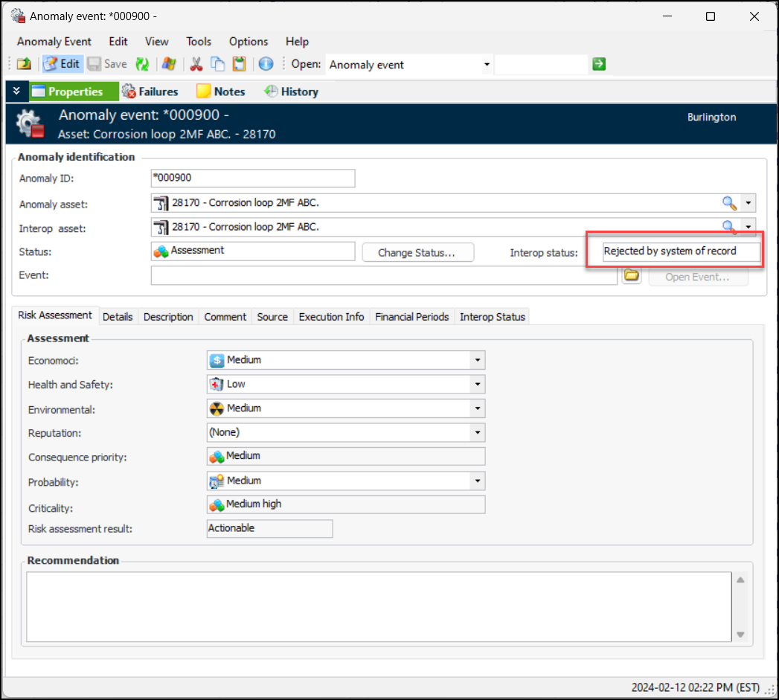
Task: Toggle Edit mode in the toolbar
Action: [x=62, y=65]
